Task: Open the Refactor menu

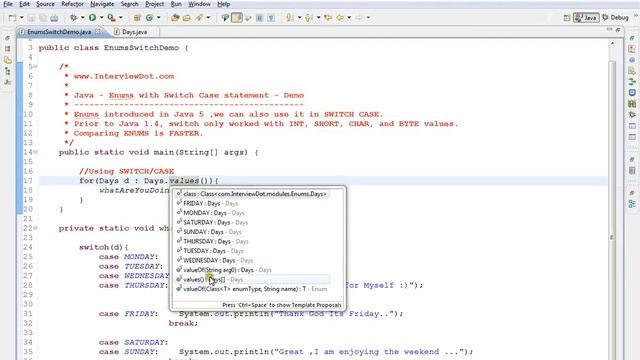Action: (72, 4)
